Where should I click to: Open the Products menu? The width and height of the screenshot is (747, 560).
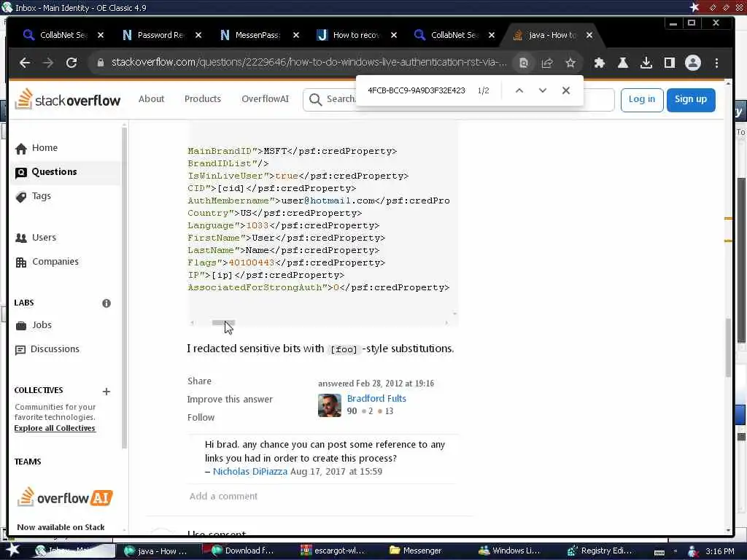(x=203, y=99)
